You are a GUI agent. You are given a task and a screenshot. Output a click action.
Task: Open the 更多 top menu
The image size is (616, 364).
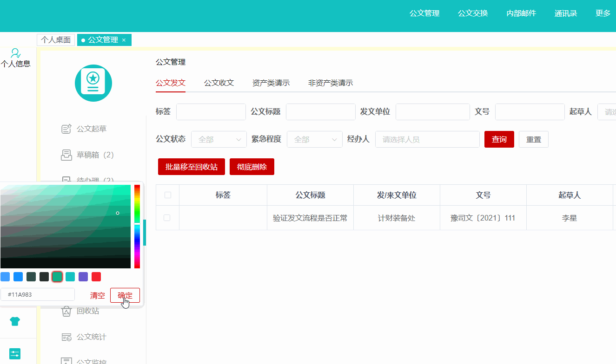[x=603, y=13]
